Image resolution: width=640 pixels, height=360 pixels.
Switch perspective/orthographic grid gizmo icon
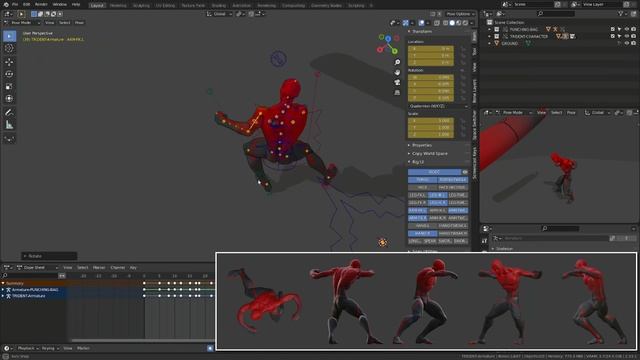pyautogui.click(x=397, y=93)
